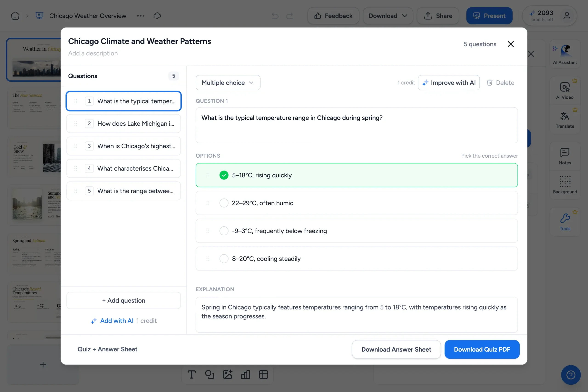Screen dimensions: 588x392
Task: Click Download Quiz PDF button
Action: coord(482,349)
